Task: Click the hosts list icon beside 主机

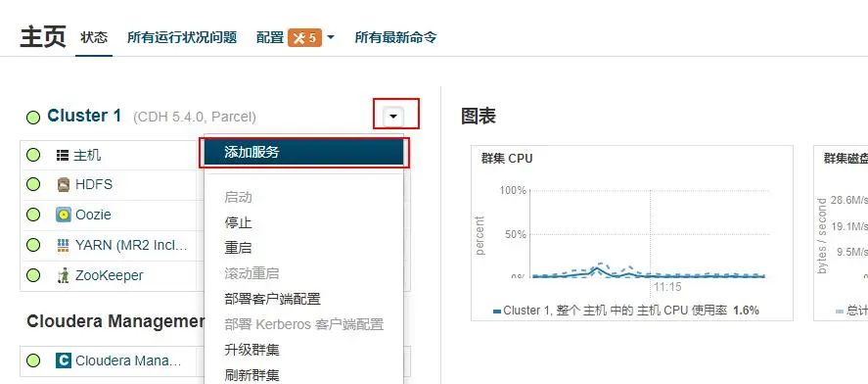Action: (63, 155)
